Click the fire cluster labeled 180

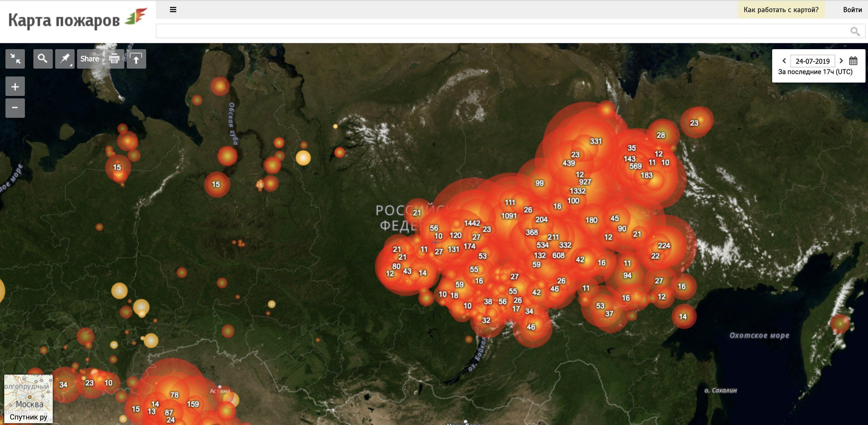tap(591, 220)
